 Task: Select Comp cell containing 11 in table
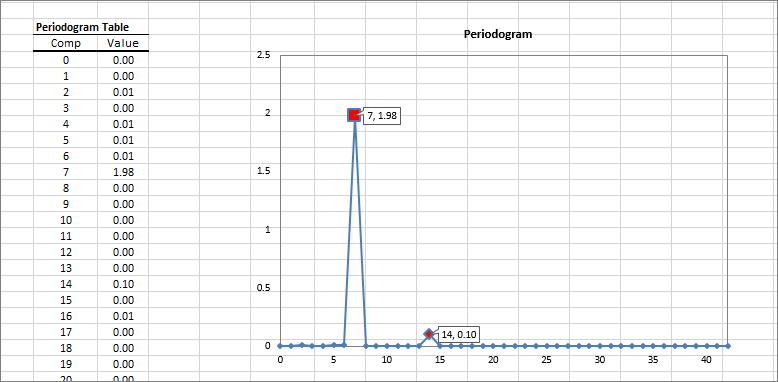[x=66, y=236]
